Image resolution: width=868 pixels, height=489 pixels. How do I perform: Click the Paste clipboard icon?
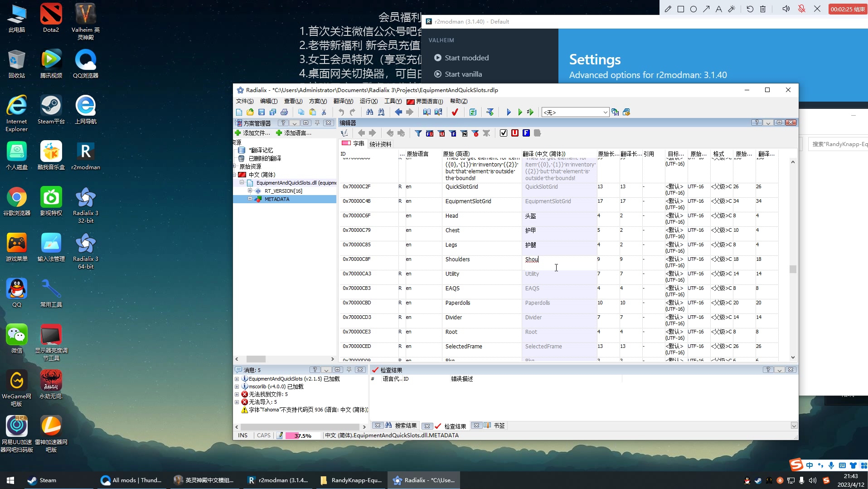click(x=312, y=112)
